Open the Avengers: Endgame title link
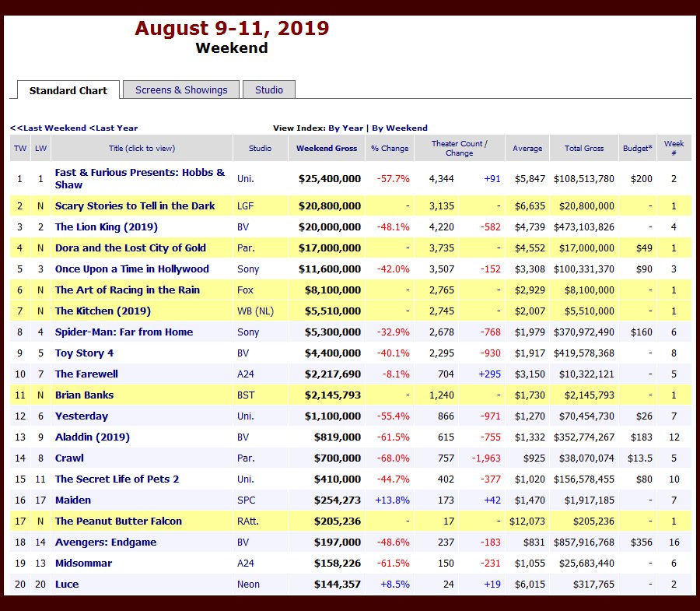Viewport: 700px width, 611px height. [105, 543]
